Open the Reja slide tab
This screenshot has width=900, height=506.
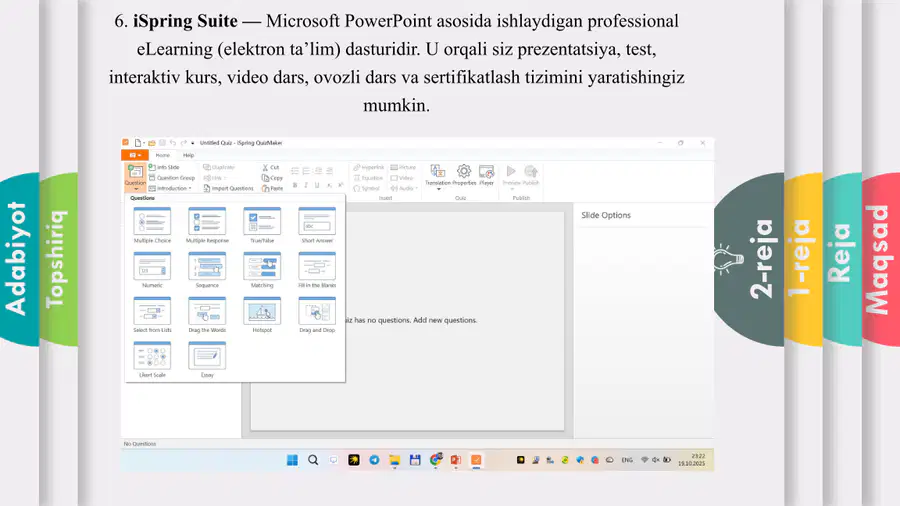[842, 259]
